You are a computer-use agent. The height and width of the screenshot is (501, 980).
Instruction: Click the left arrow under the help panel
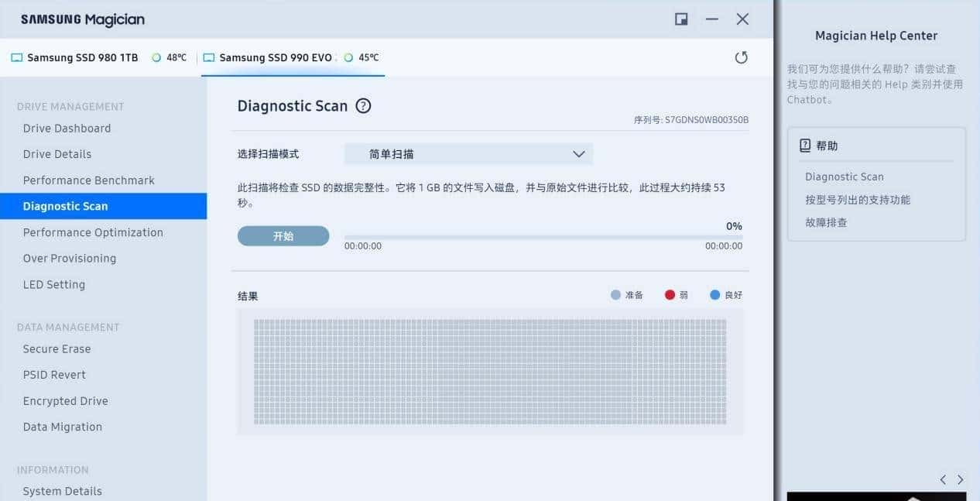(x=943, y=479)
